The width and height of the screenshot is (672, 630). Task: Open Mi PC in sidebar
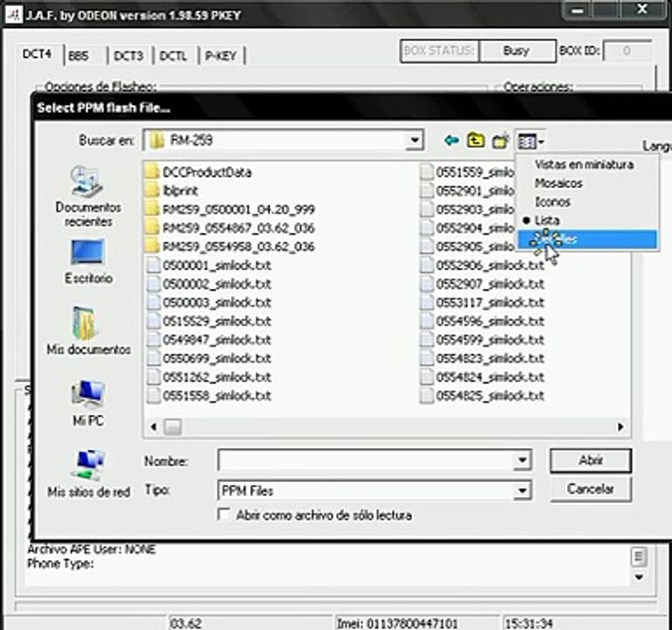point(88,402)
